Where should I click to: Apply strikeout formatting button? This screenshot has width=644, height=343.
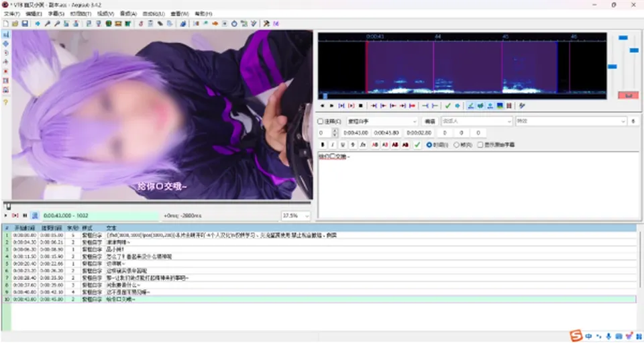click(353, 144)
